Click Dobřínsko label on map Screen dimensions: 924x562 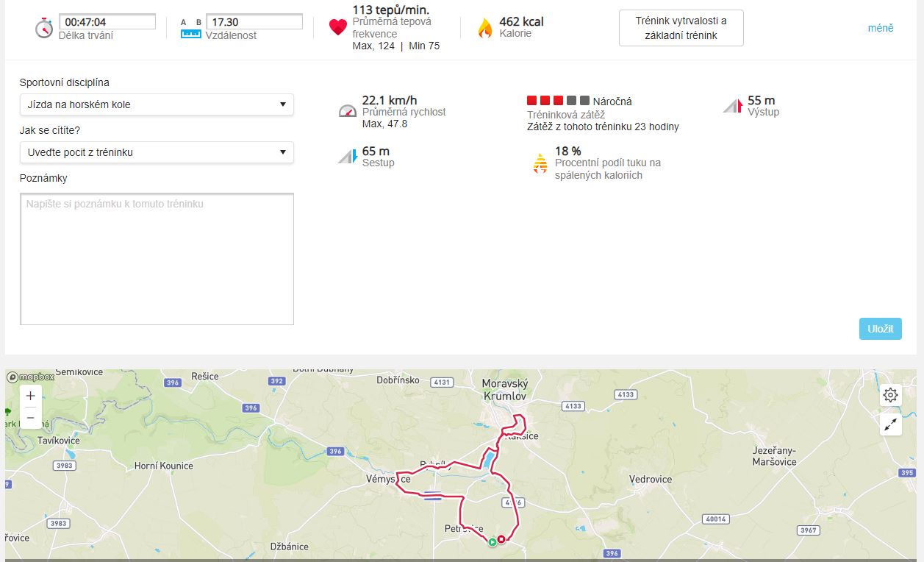tap(398, 380)
